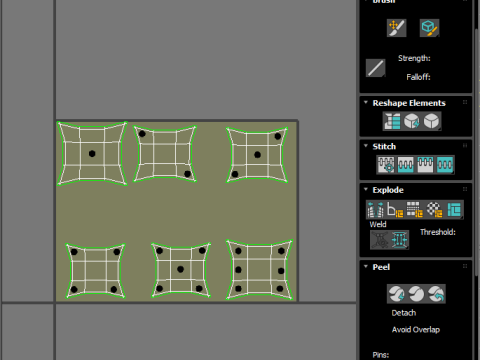Select the UV cluster with six dots

(259, 270)
